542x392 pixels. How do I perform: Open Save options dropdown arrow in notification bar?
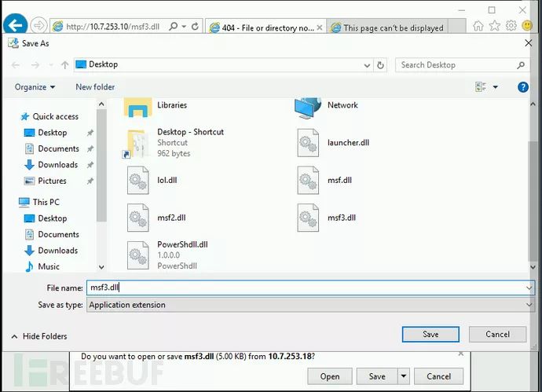click(x=404, y=376)
